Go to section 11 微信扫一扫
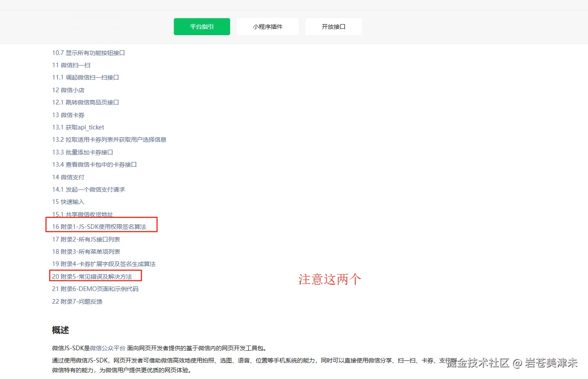The image size is (588, 379). point(71,65)
